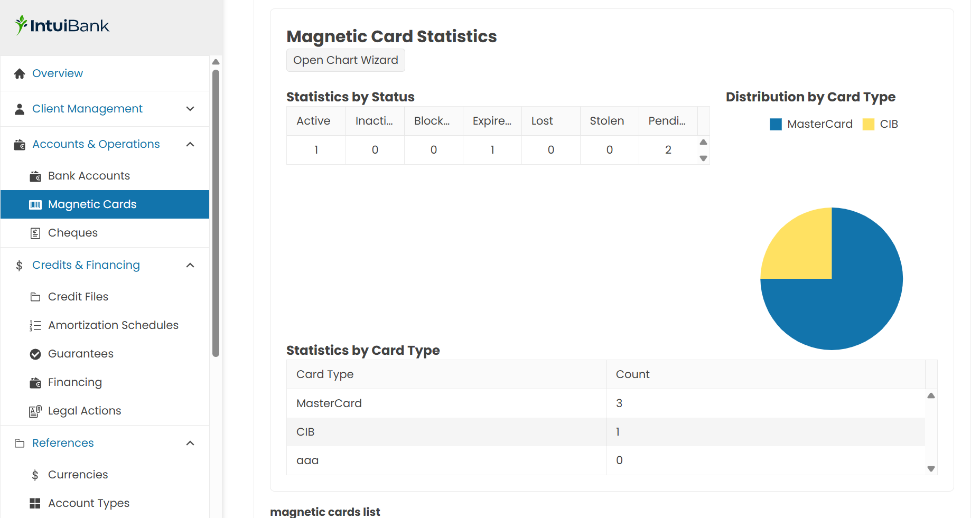Click the Lost status column header
Viewport: 980px width, 518px height.
click(550, 121)
